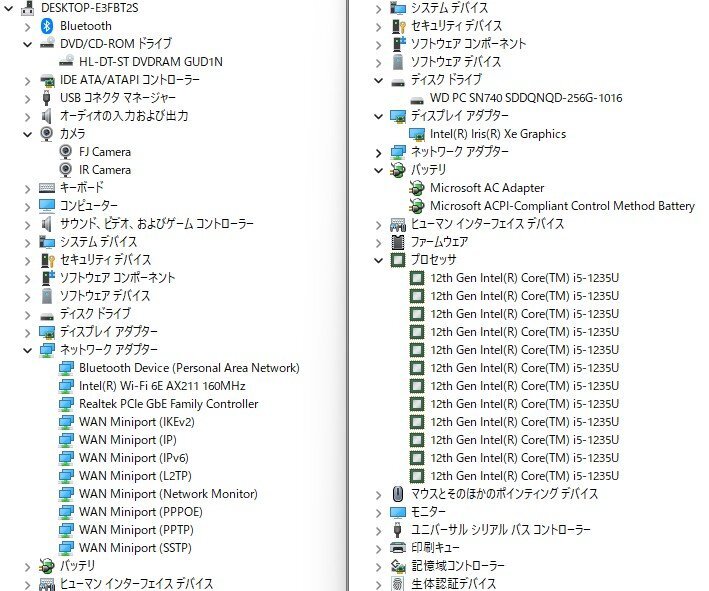
Task: Collapse the カメラ category
Action: click(28, 134)
